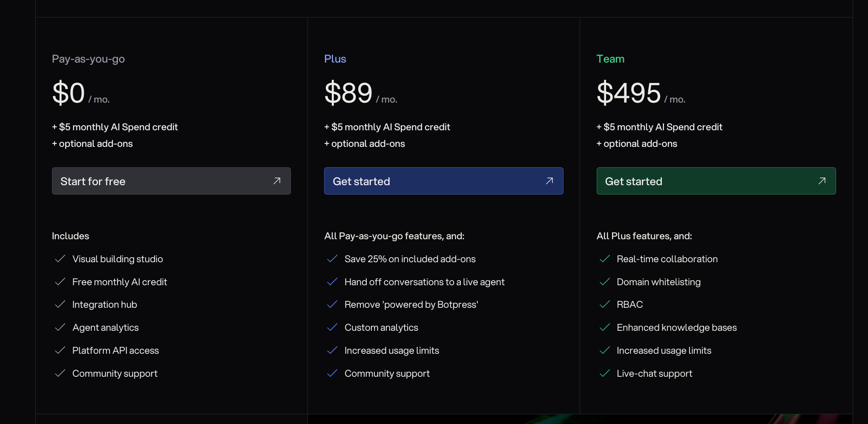The height and width of the screenshot is (424, 868).
Task: Click the arrow icon on Plus Get started
Action: point(549,181)
